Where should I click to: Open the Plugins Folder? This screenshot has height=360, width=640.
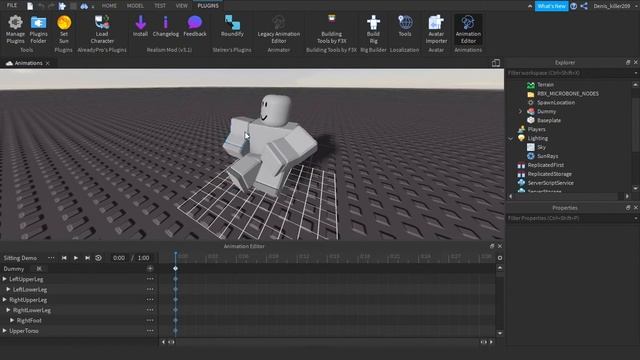pos(38,29)
